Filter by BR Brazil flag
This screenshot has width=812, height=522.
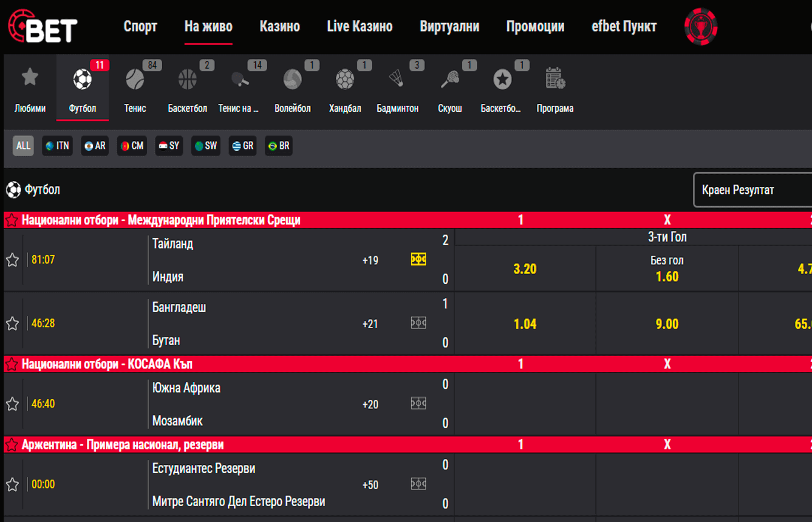coord(279,146)
